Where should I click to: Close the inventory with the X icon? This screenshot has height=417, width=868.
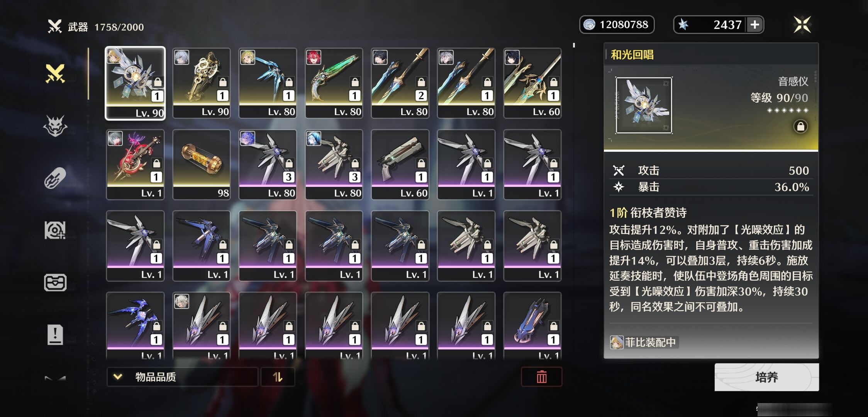click(x=802, y=25)
